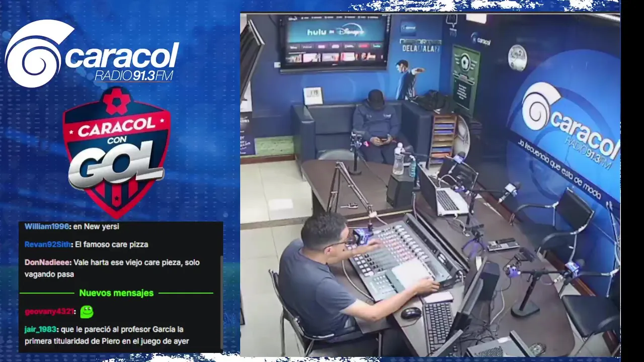Open the DonNadieee username in chat
The height and width of the screenshot is (362, 644).
coord(48,262)
